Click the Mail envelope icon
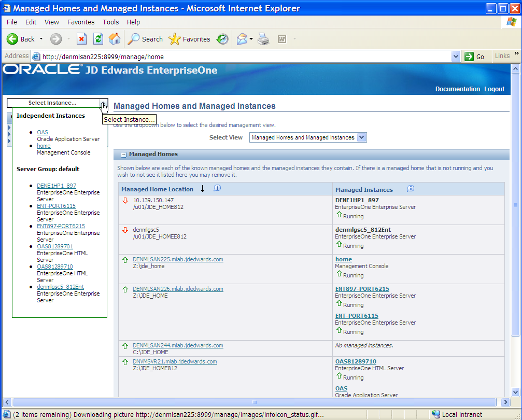Image resolution: width=522 pixels, height=420 pixels. coord(242,39)
